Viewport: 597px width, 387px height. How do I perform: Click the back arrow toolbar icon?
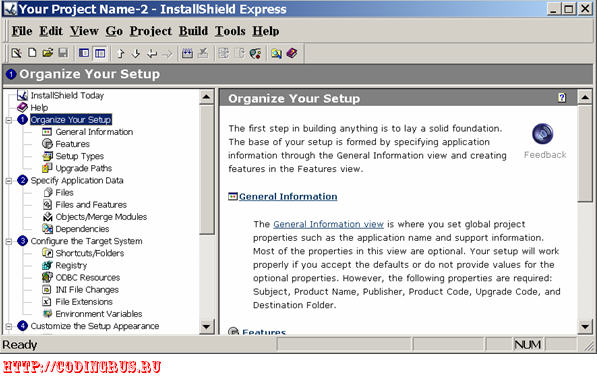pos(152,53)
